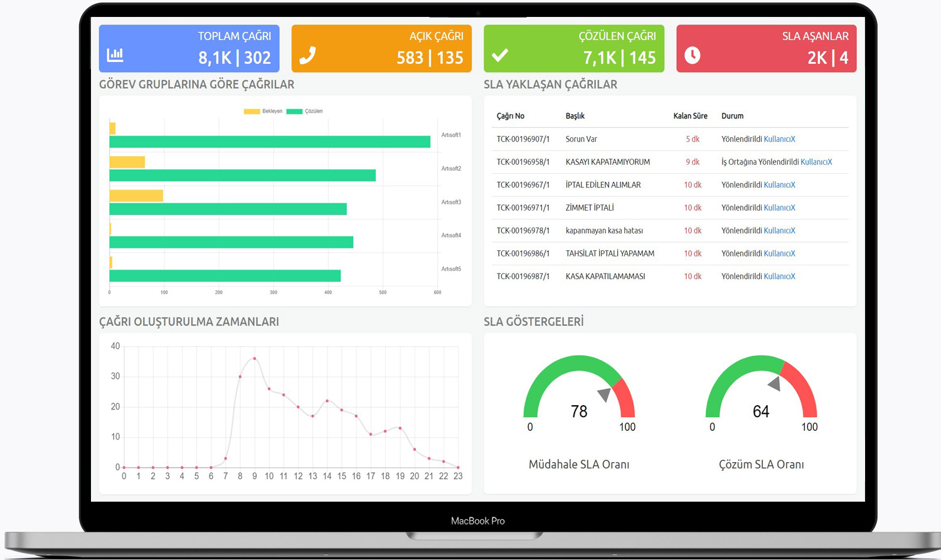Click the Başlık column header
941x560 pixels.
coord(575,116)
